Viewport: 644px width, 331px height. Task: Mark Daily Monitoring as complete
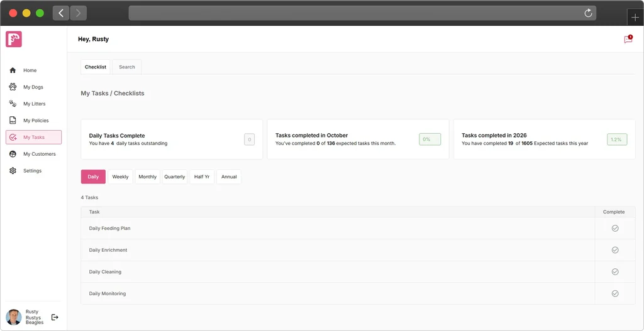(615, 293)
